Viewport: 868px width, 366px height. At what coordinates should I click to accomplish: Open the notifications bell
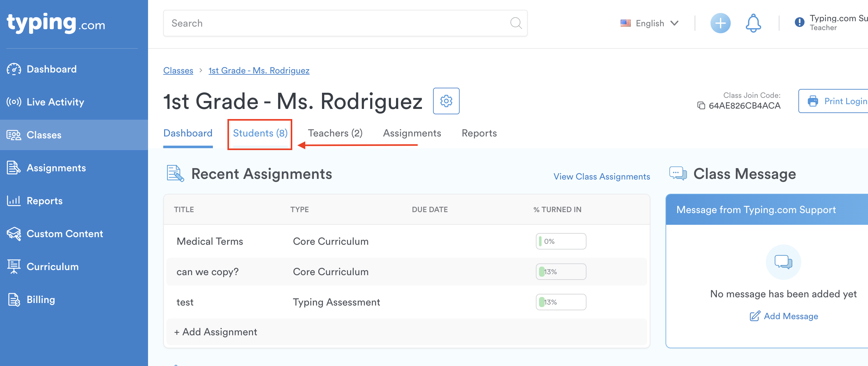coord(753,23)
